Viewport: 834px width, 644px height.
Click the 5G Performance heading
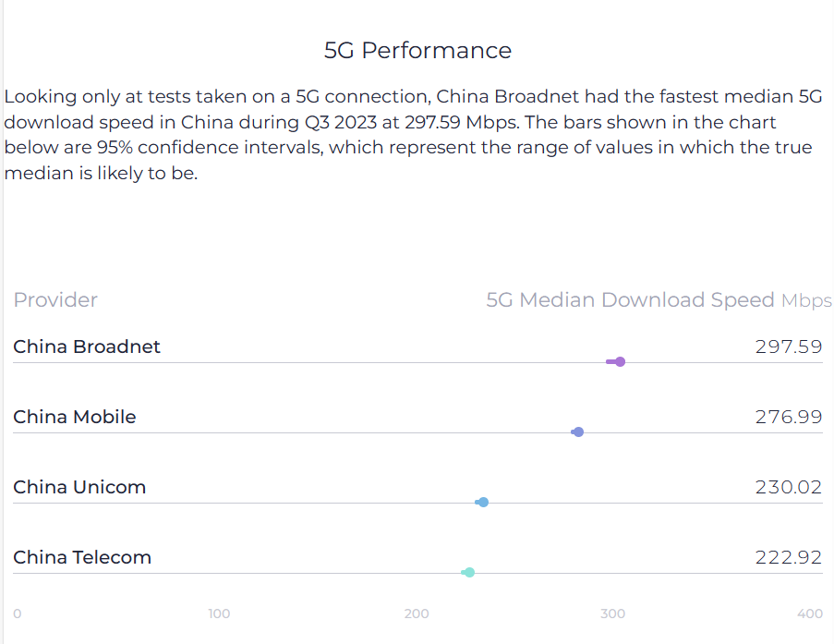coord(417,51)
